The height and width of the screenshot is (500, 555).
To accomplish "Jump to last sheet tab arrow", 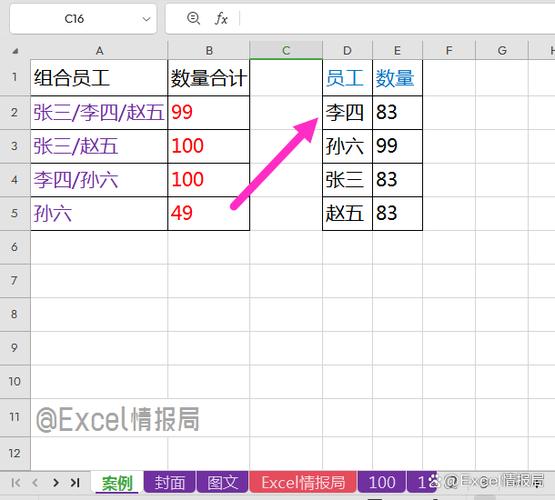I will [75, 483].
